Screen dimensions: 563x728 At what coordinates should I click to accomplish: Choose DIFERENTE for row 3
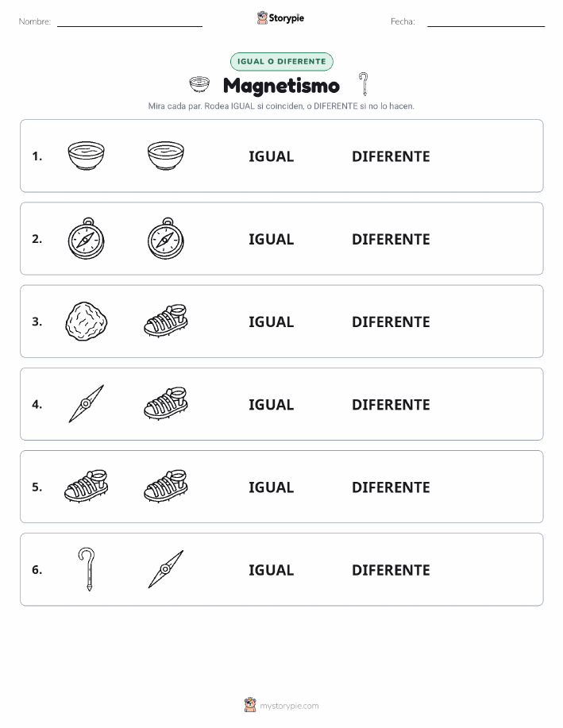391,322
